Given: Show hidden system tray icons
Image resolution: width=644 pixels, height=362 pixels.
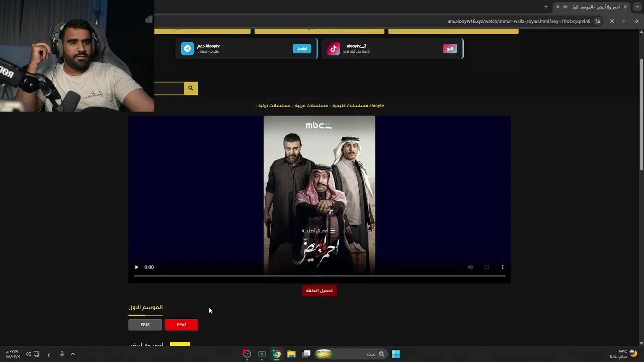Looking at the screenshot, I should point(72,354).
